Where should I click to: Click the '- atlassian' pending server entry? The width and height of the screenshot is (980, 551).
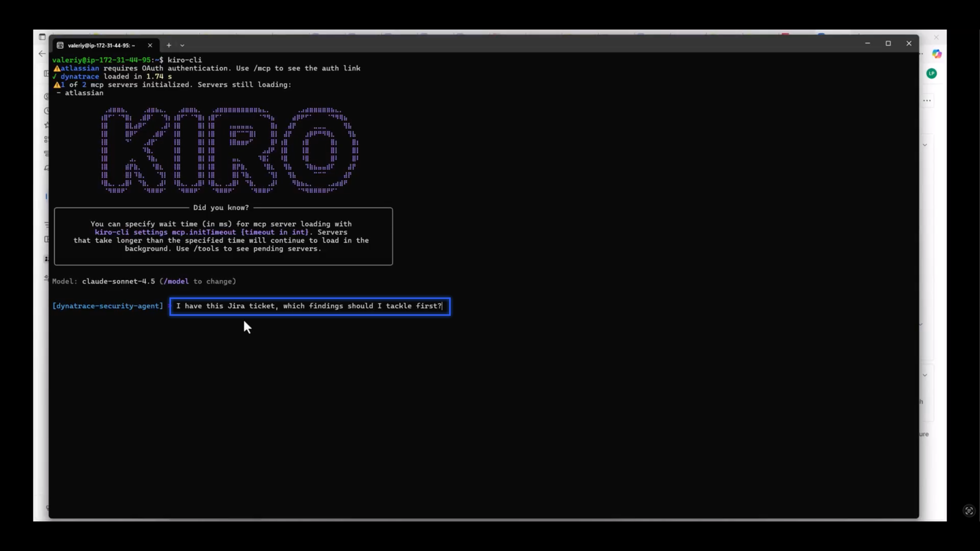80,93
